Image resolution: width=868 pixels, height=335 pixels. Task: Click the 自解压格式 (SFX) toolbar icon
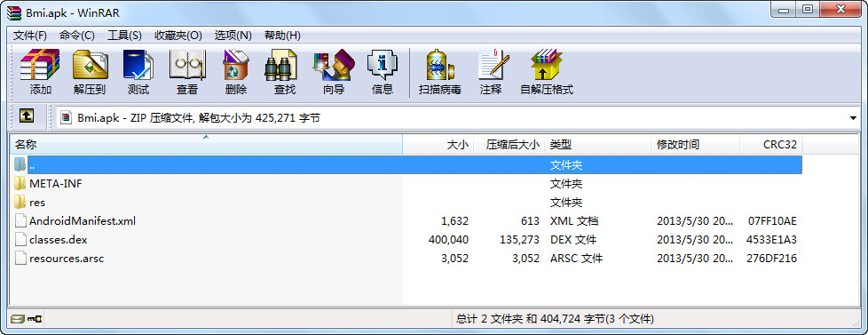coord(546,66)
